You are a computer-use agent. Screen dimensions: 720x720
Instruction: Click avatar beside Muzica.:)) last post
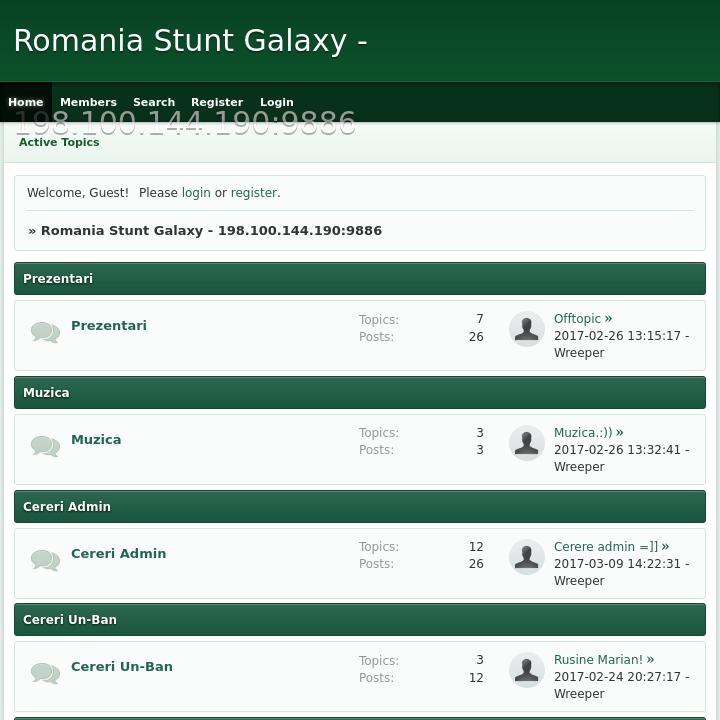527,443
